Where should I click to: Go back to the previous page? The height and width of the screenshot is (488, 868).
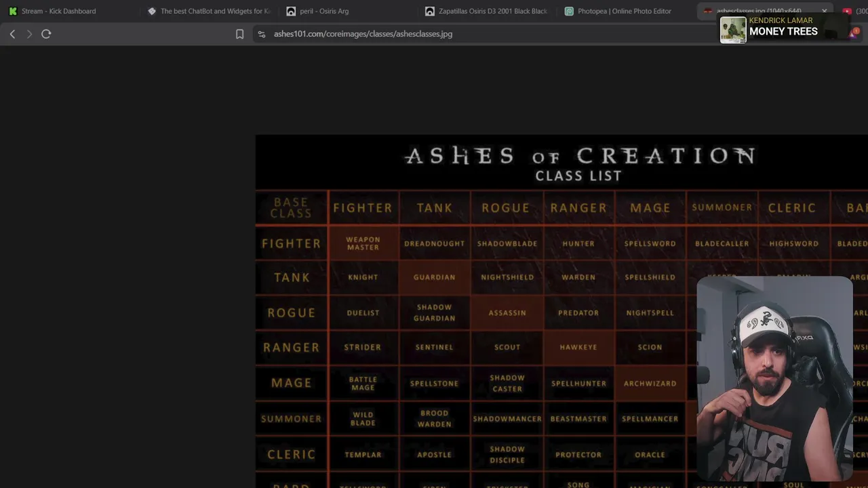point(12,34)
